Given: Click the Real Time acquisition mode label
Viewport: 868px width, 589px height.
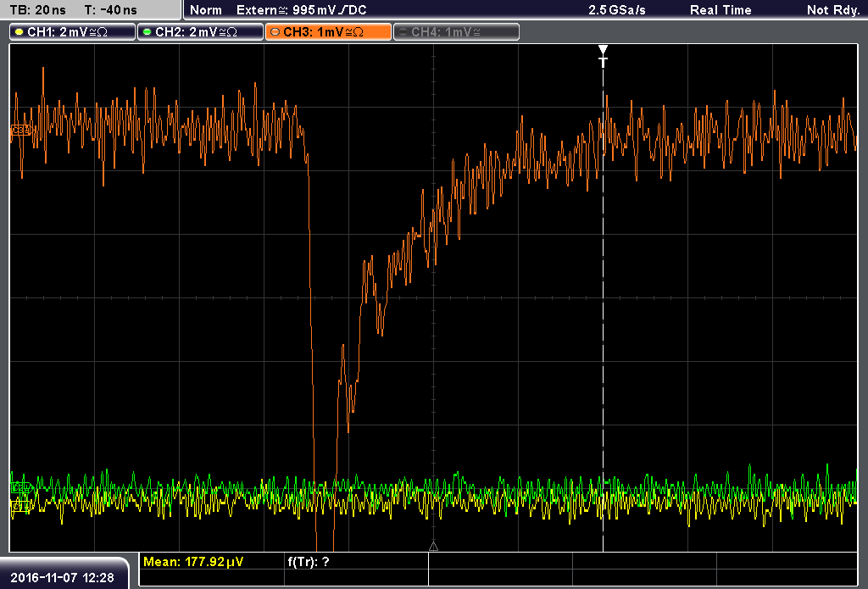Looking at the screenshot, I should click(721, 10).
